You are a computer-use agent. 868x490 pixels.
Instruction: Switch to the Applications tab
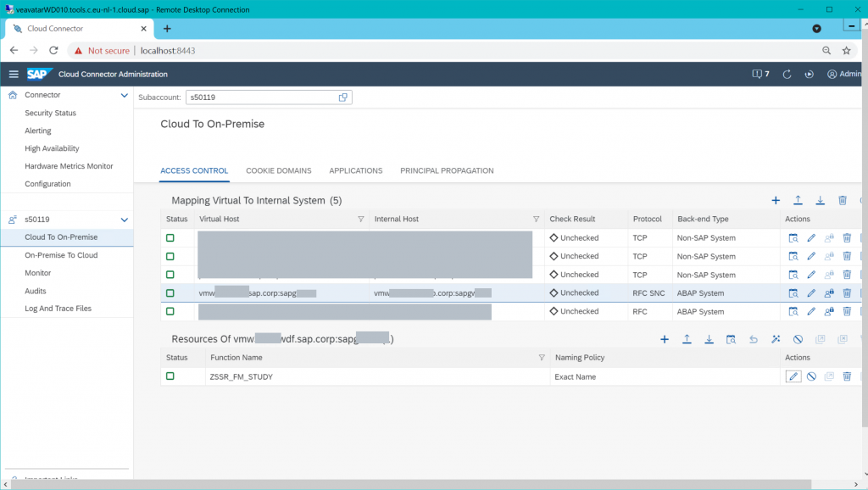coord(355,170)
